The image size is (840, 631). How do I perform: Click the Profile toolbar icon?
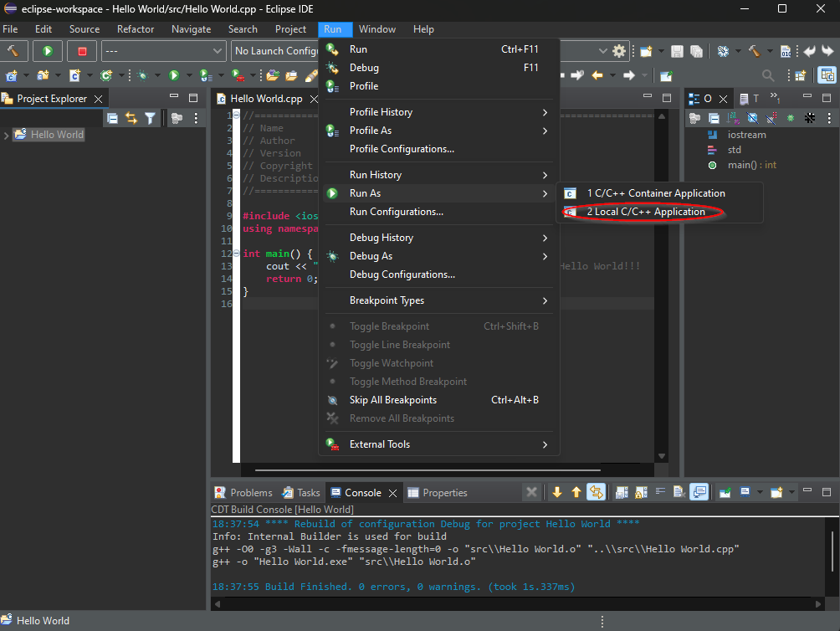[206, 75]
